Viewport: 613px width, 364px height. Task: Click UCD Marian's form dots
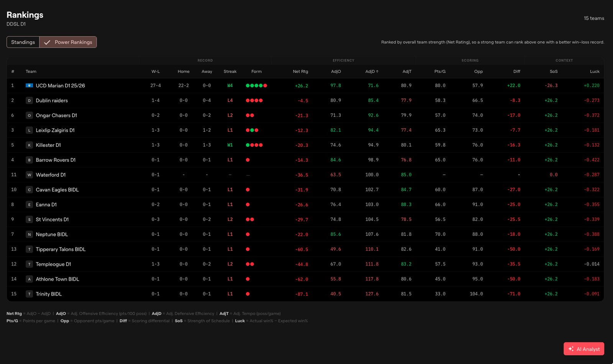256,86
